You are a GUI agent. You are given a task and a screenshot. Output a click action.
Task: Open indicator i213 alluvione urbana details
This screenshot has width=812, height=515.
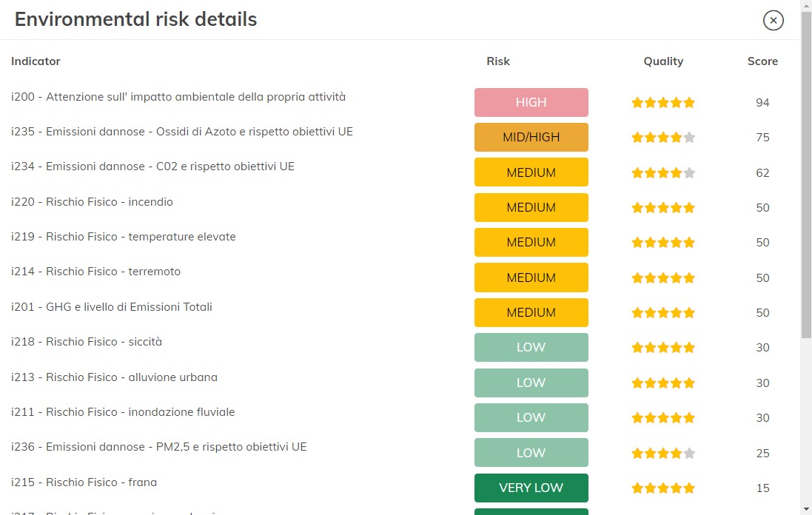pos(114,377)
